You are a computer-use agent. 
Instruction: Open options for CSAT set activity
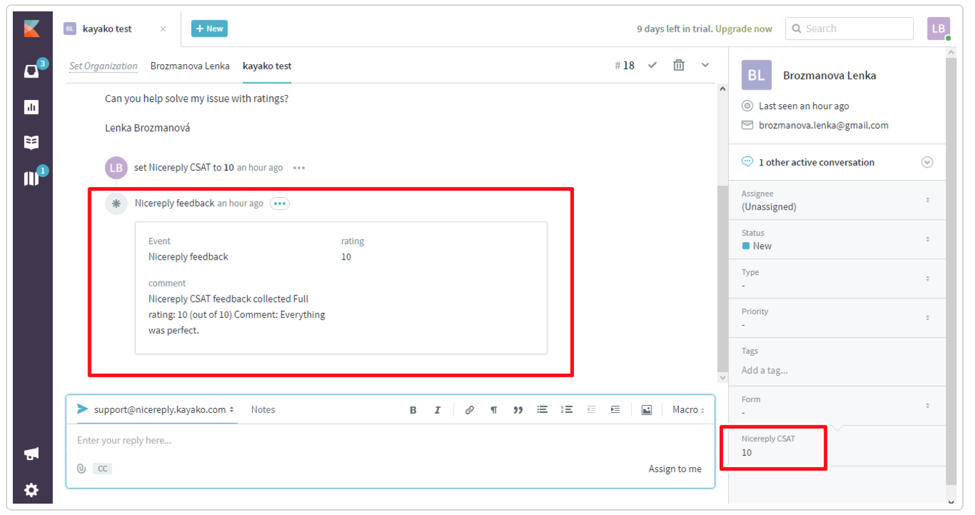click(299, 168)
